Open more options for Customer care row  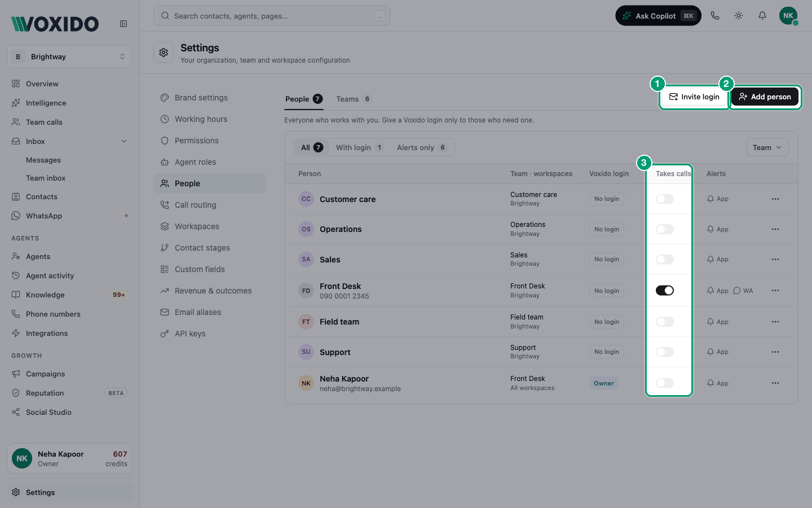click(775, 199)
